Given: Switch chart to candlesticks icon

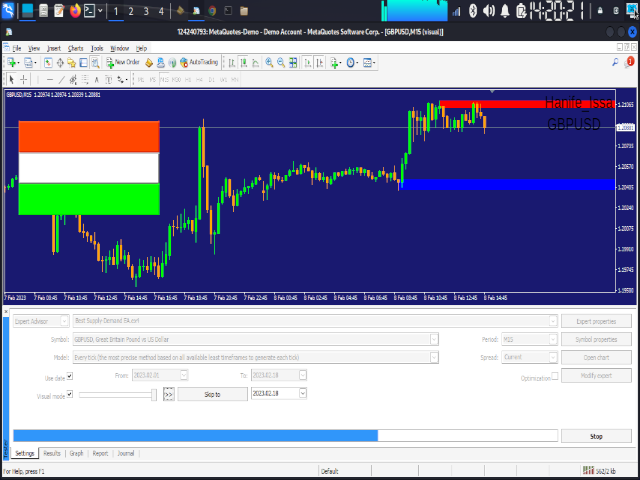Looking at the screenshot, I should (x=244, y=62).
